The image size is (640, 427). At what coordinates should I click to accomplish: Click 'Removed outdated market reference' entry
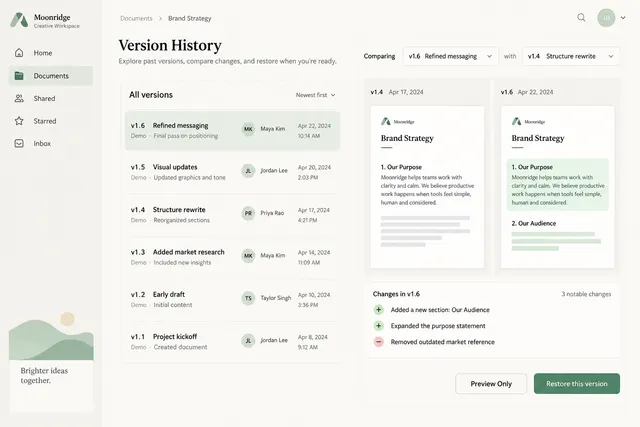442,342
